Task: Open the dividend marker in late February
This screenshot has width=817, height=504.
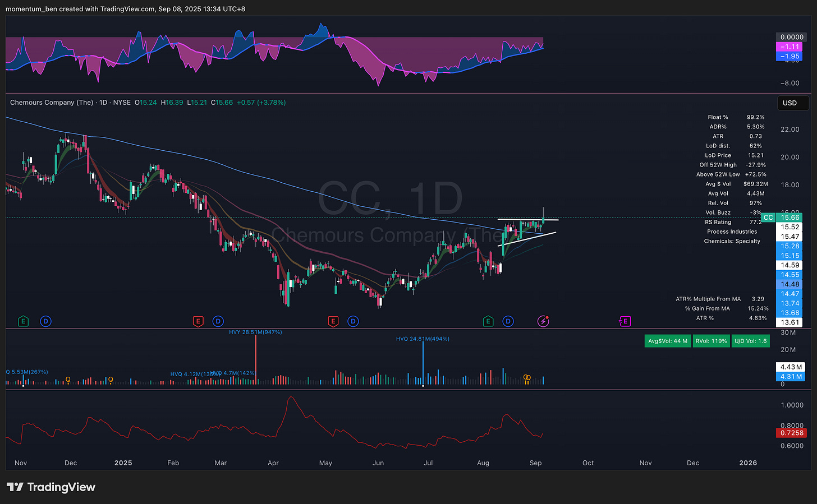Action: (x=218, y=321)
